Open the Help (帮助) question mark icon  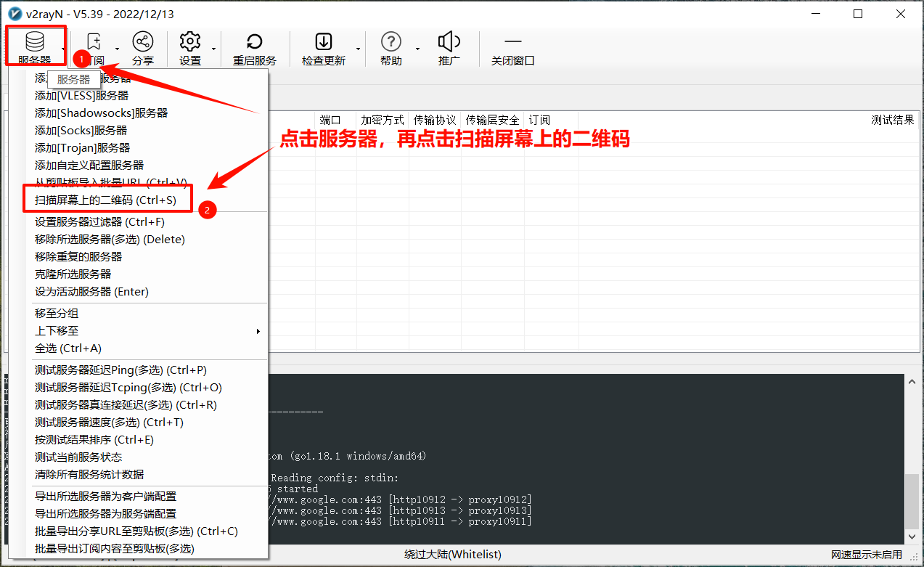(x=391, y=42)
